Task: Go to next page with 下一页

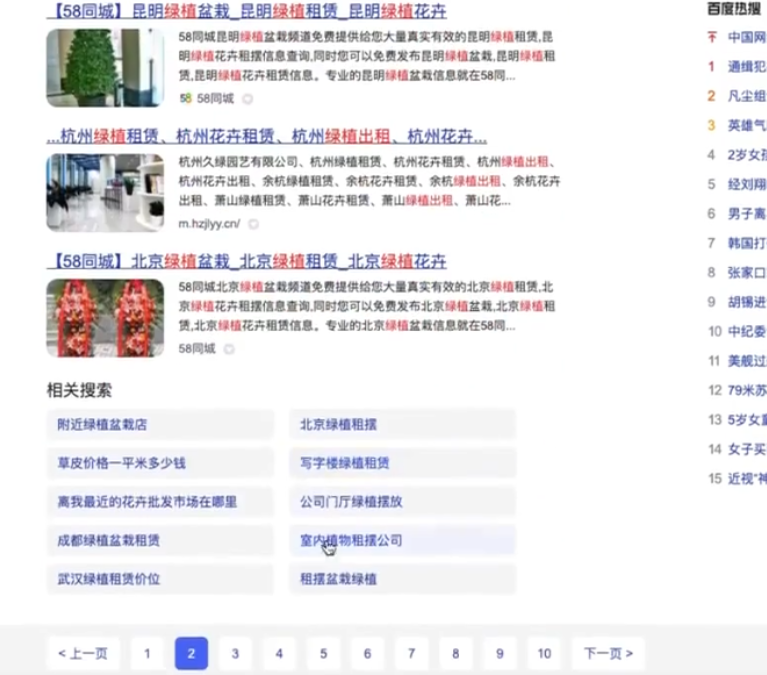Action: coord(609,653)
